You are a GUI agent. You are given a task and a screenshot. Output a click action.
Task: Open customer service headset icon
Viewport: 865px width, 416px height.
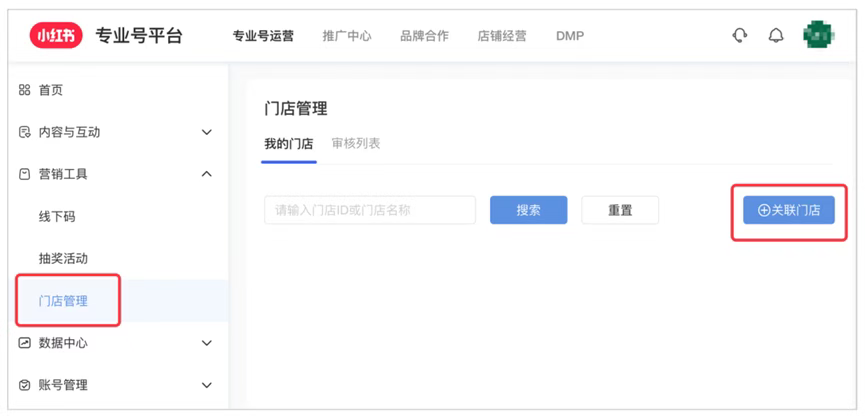(740, 36)
